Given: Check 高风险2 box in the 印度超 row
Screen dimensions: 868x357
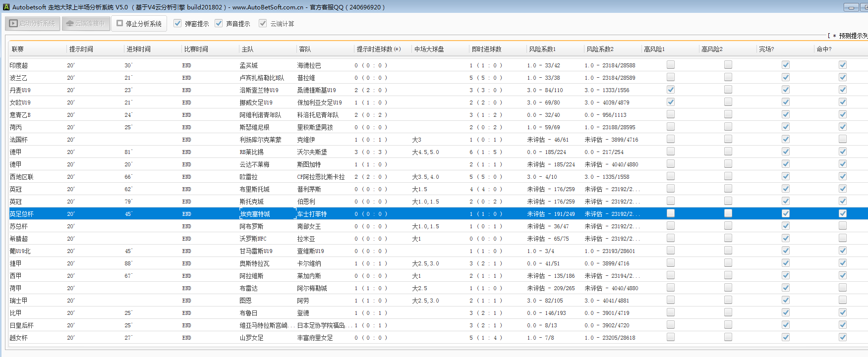Looking at the screenshot, I should point(728,64).
